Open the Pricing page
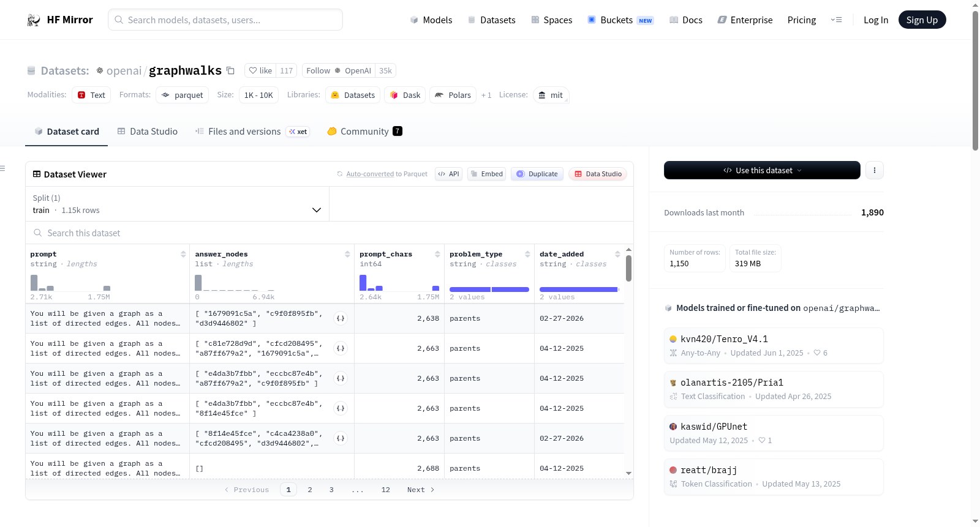Image resolution: width=980 pixels, height=527 pixels. (x=802, y=20)
